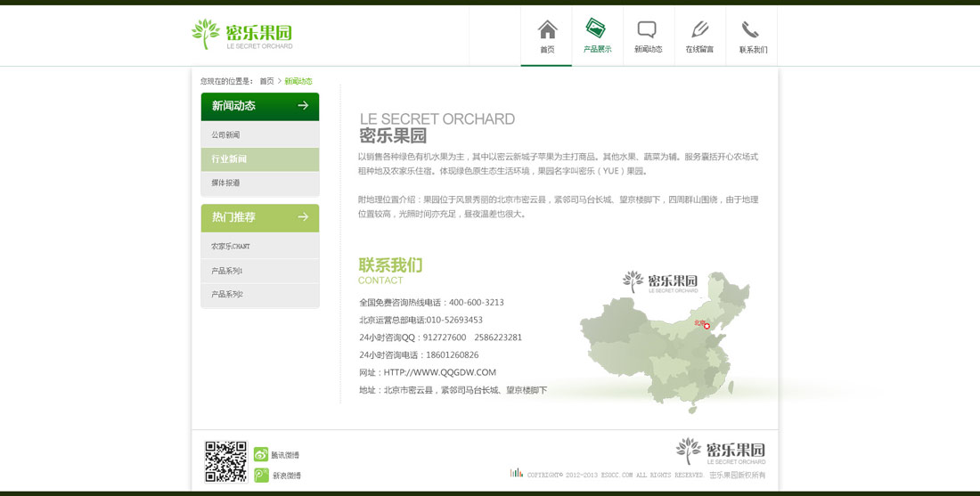This screenshot has height=496, width=980.
Task: Click 首页 in the breadcrumb
Action: [267, 81]
